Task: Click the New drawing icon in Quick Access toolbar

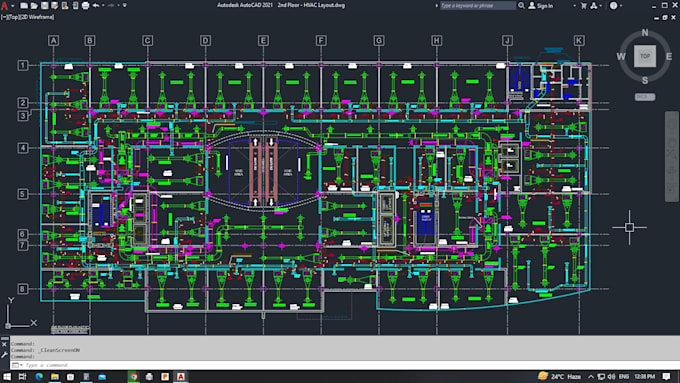Action: [x=24, y=6]
